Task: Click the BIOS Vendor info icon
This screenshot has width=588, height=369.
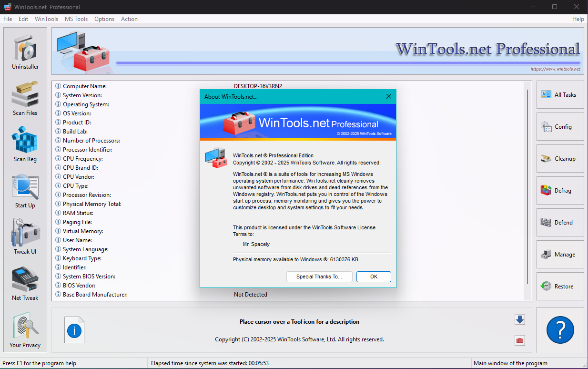Action: (58, 286)
